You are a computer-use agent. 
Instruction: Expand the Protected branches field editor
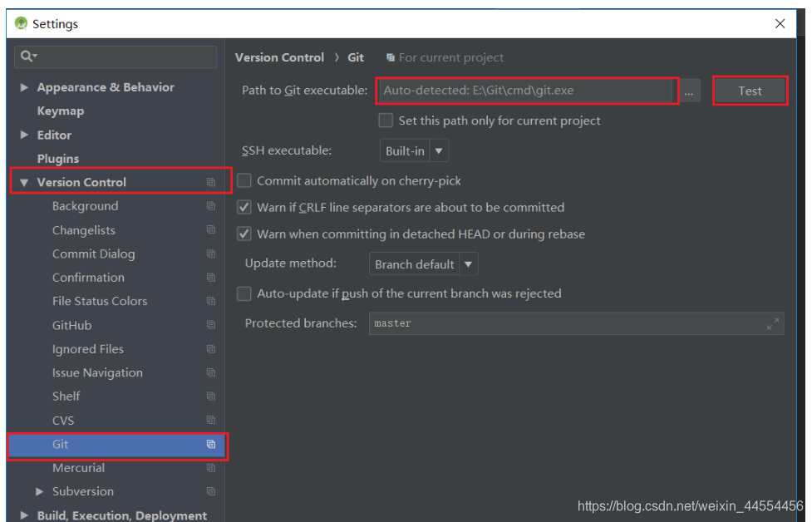coord(773,323)
